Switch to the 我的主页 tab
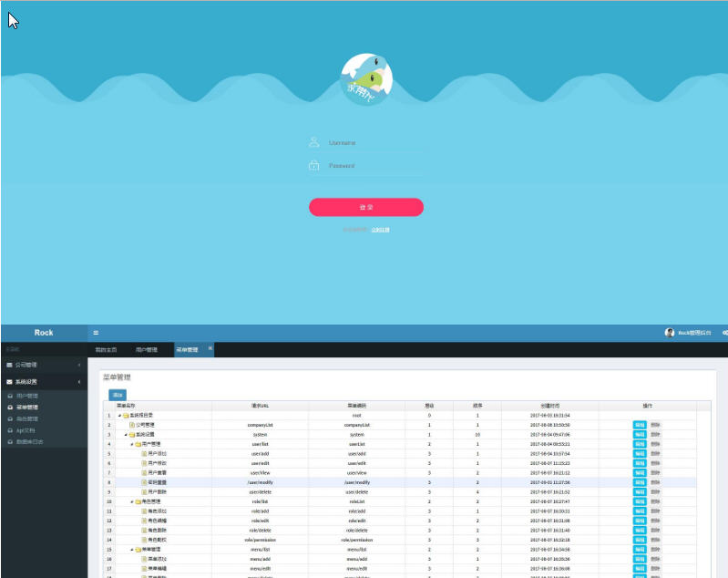 point(107,350)
